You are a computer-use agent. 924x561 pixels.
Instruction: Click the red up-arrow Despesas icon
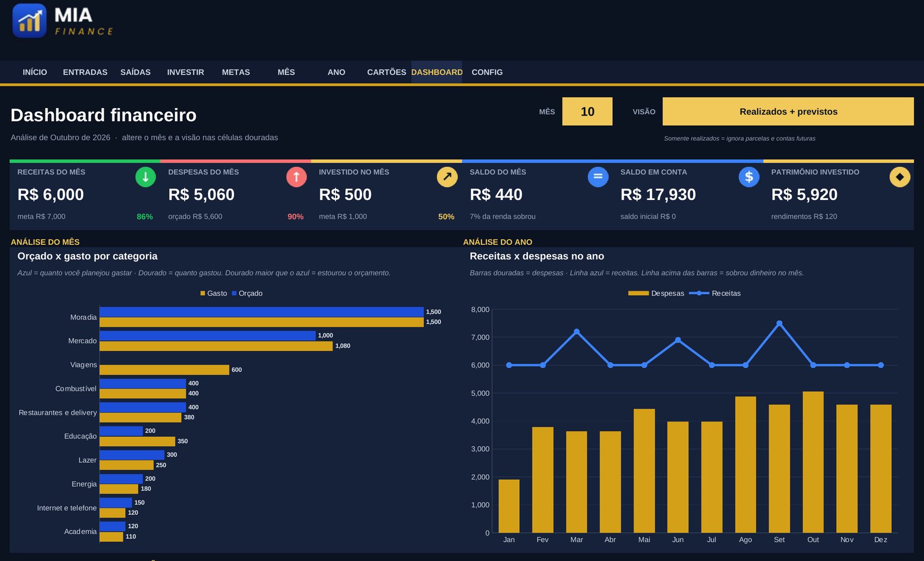pos(296,177)
